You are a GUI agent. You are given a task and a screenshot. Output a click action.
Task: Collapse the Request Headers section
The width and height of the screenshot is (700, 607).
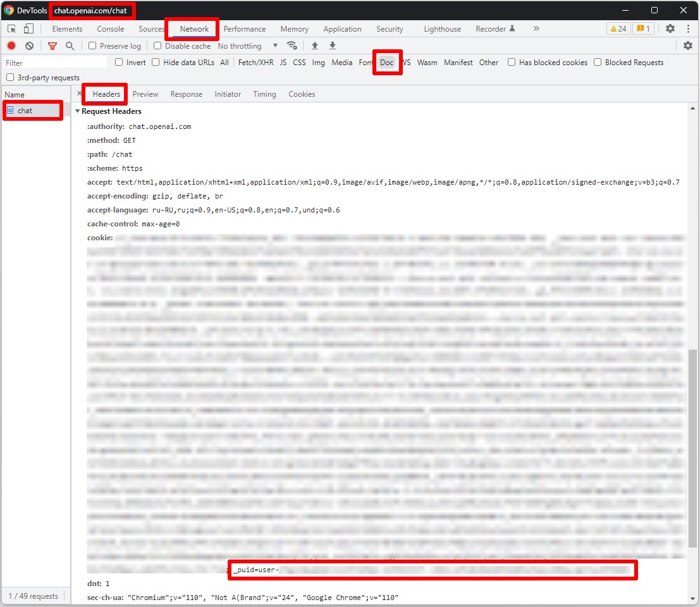coord(78,111)
